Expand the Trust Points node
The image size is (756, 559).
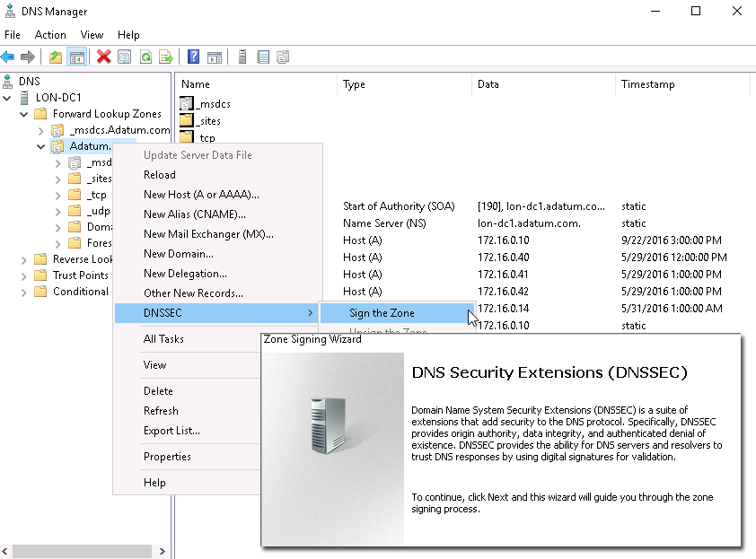click(x=23, y=276)
